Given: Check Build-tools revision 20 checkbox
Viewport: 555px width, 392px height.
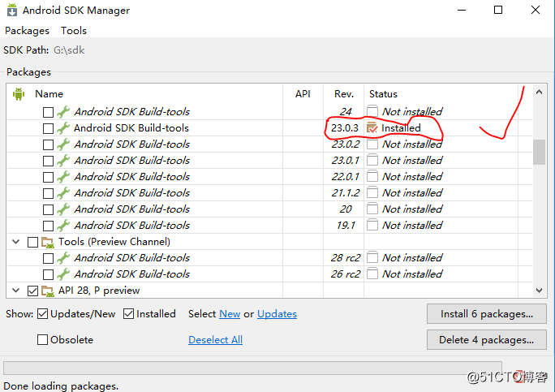Looking at the screenshot, I should [48, 209].
